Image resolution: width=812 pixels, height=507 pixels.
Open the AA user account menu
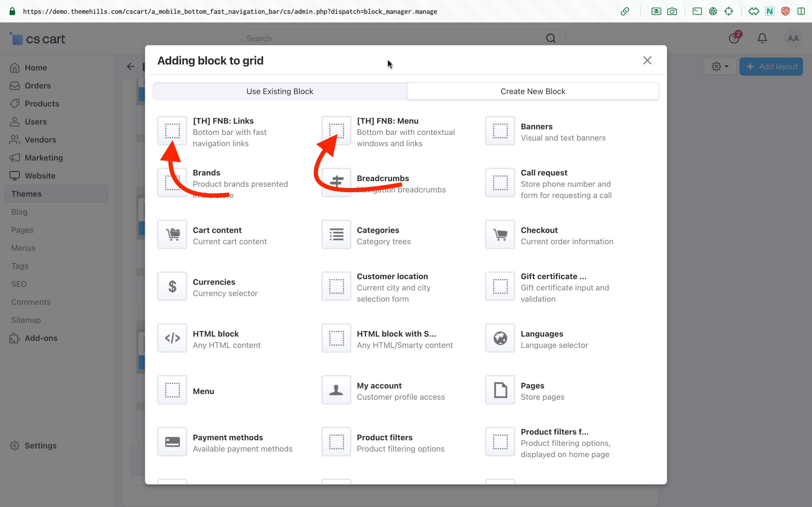point(793,39)
